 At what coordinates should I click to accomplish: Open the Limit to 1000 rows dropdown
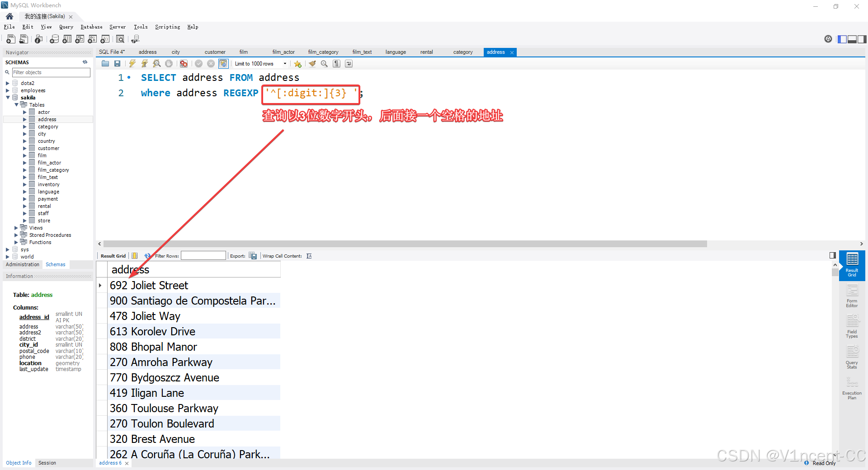pyautogui.click(x=260, y=64)
